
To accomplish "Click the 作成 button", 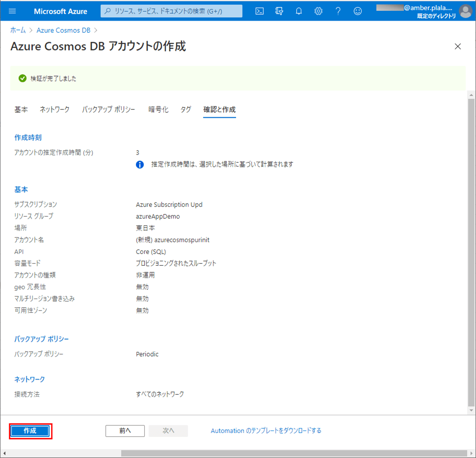I will point(30,431).
